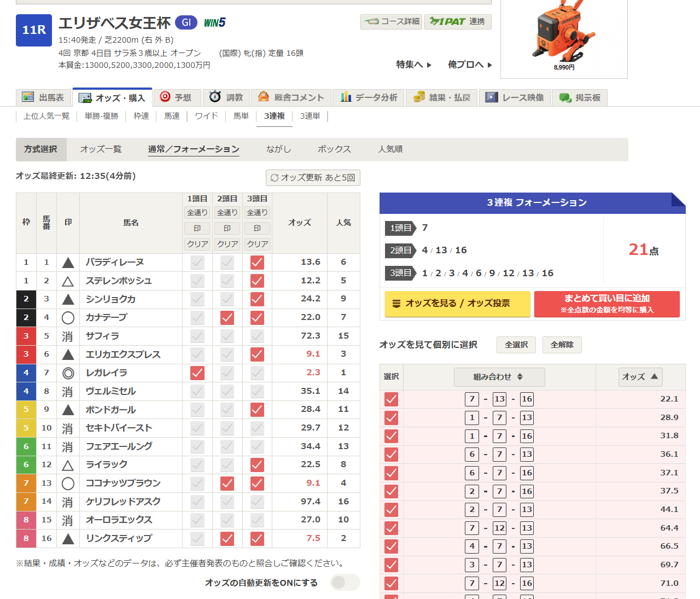Open the データ分析 chart icon tab
This screenshot has width=700, height=599.
click(346, 97)
